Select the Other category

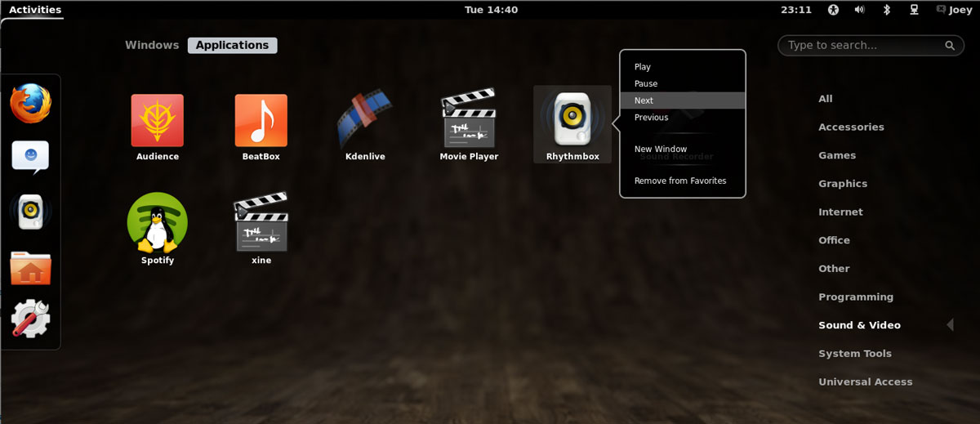pyautogui.click(x=834, y=268)
